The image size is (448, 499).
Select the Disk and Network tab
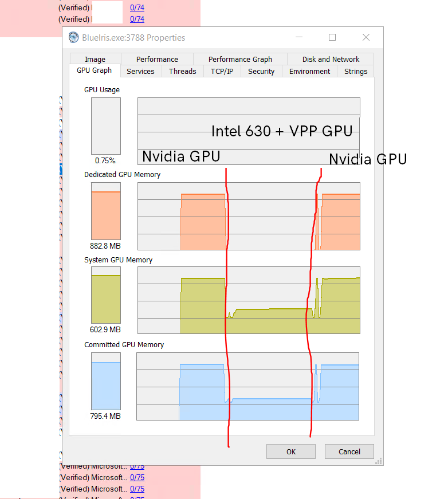click(x=331, y=59)
